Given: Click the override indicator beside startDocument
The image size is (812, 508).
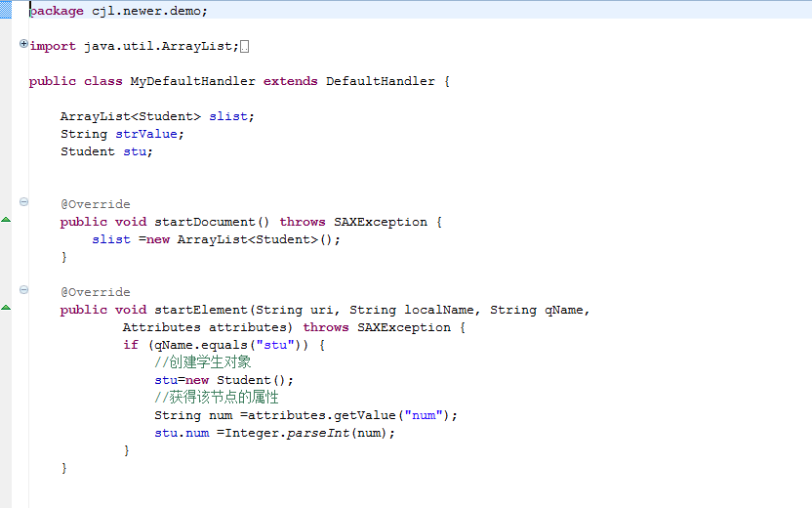Looking at the screenshot, I should [x=6, y=220].
